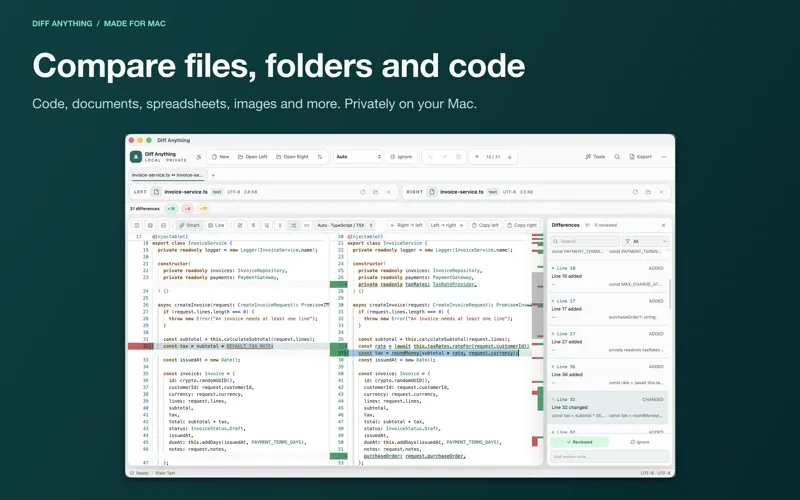The height and width of the screenshot is (500, 800).
Task: Click Copy left button
Action: pos(485,225)
